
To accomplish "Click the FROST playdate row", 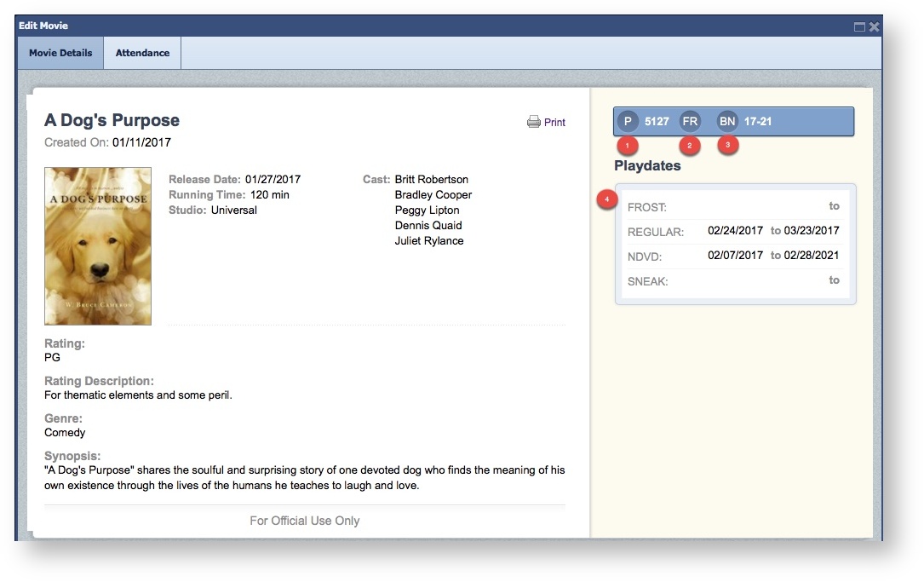I will [733, 206].
